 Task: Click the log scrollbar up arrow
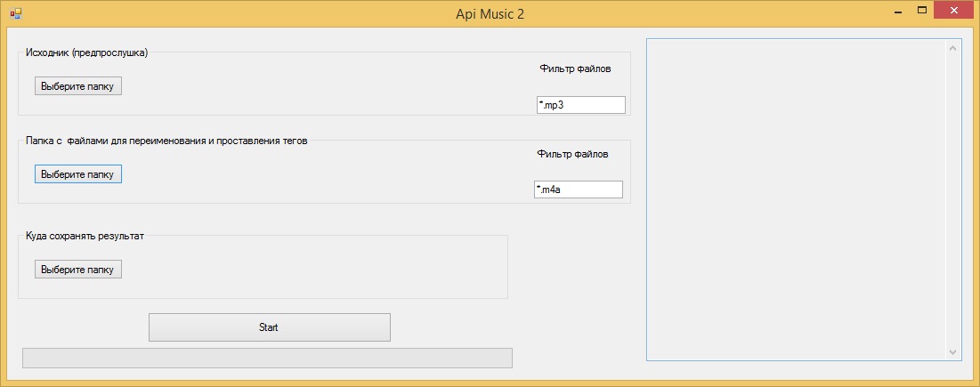coord(954,47)
